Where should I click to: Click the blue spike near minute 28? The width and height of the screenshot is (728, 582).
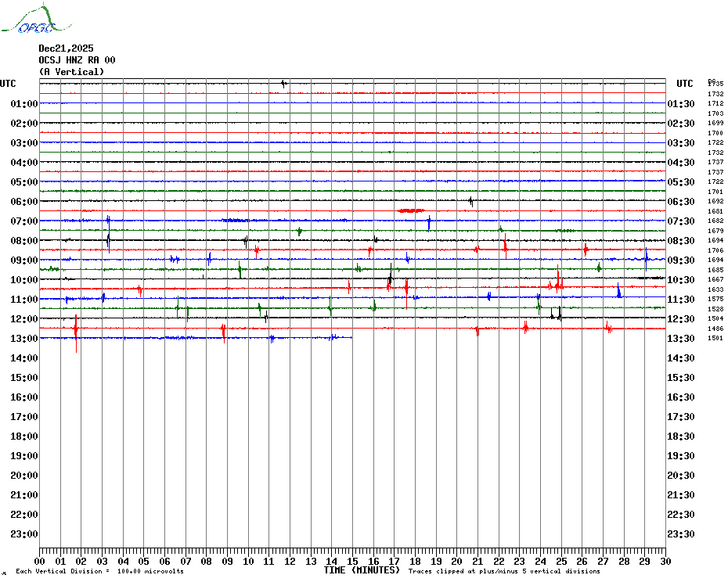pos(618,291)
